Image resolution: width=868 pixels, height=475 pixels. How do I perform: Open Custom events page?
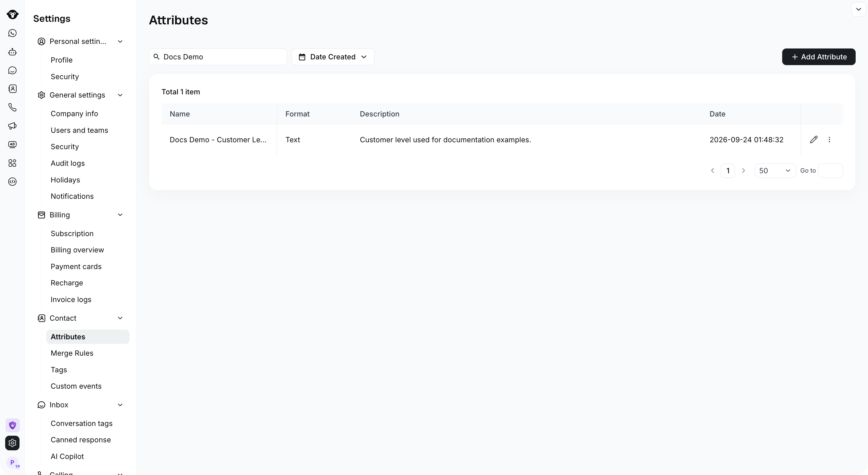tap(76, 386)
